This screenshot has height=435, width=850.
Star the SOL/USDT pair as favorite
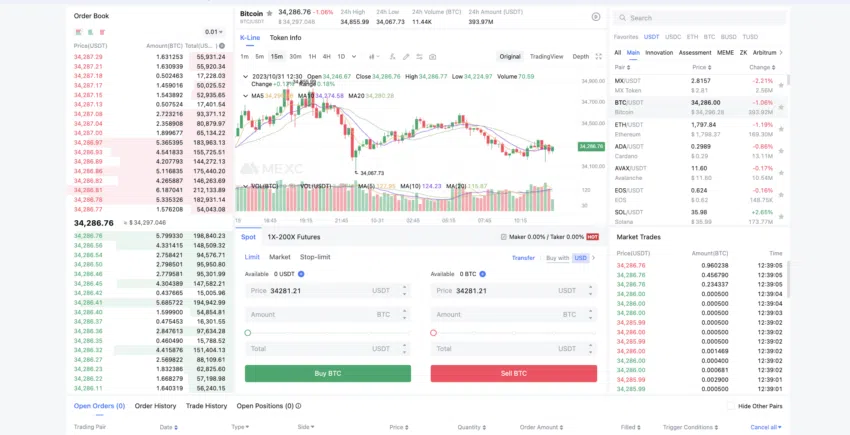click(781, 217)
